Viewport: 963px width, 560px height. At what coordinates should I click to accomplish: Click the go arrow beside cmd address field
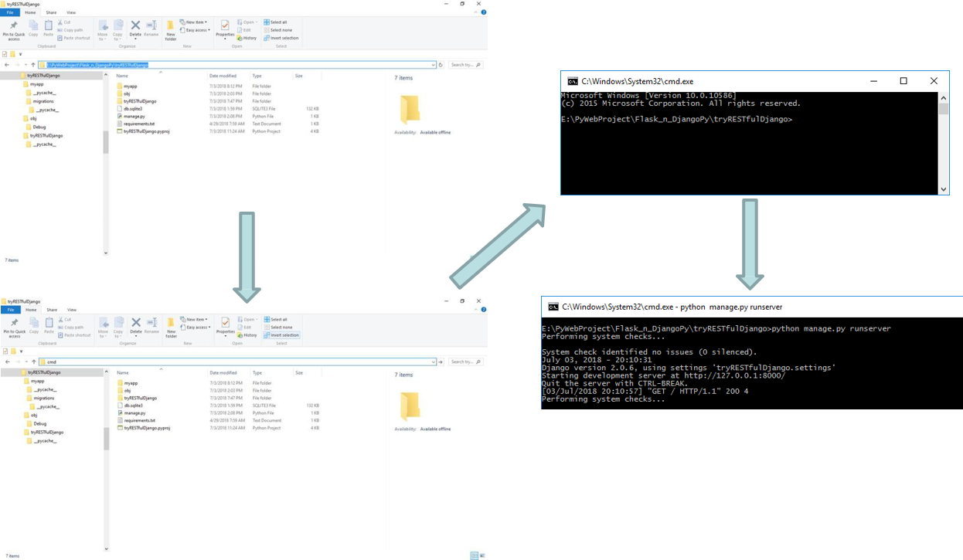click(441, 361)
